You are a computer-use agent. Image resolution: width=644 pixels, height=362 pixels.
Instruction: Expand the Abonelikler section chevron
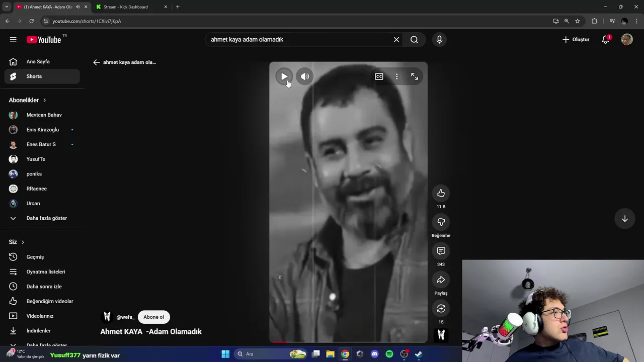[x=44, y=100]
